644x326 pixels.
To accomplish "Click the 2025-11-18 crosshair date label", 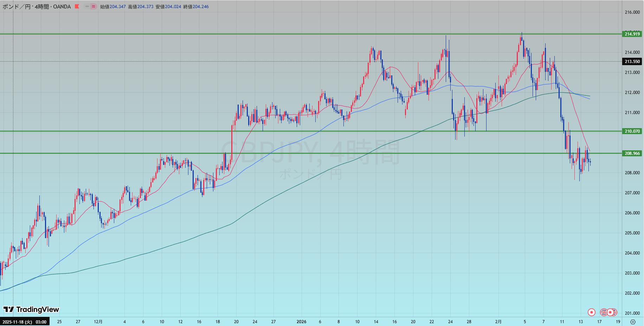I will (x=24, y=322).
